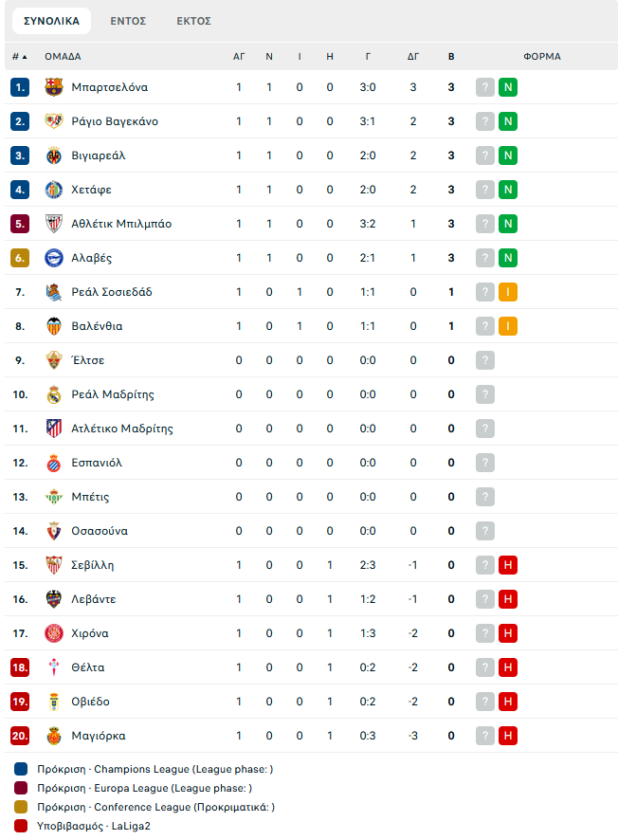618x840 pixels.
Task: Sort table by the ΔΓ column header
Action: 413,56
